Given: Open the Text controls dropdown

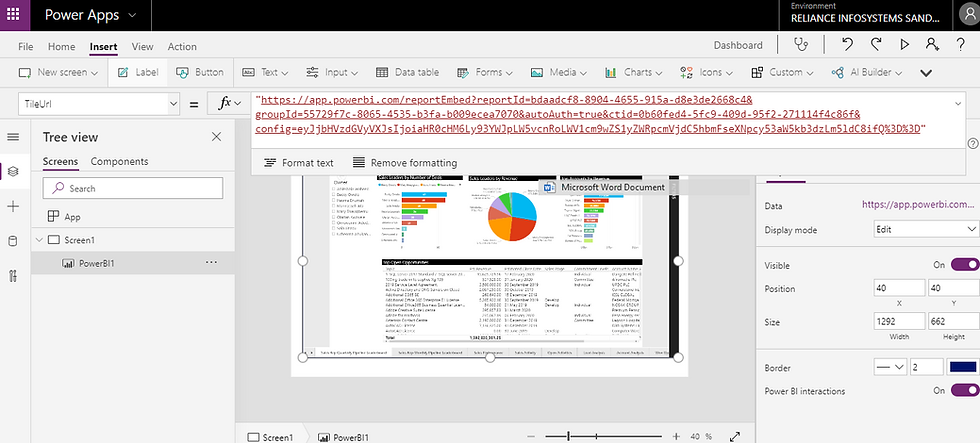Looking at the screenshot, I should (265, 72).
